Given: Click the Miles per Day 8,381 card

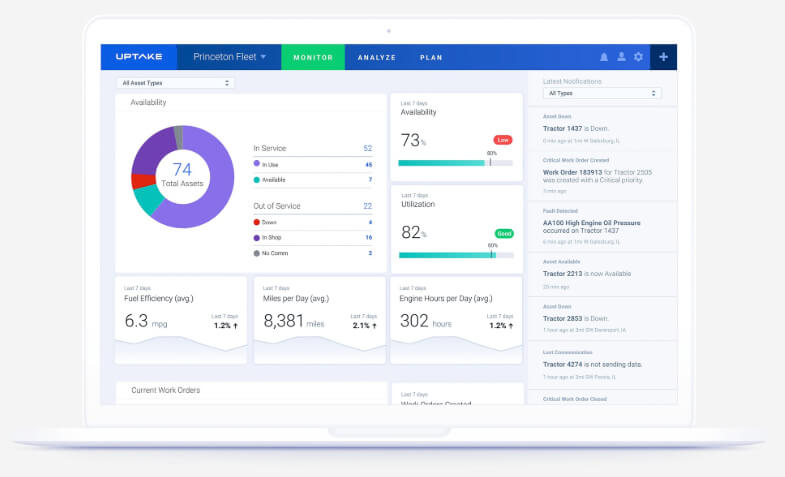Looking at the screenshot, I should coord(319,320).
